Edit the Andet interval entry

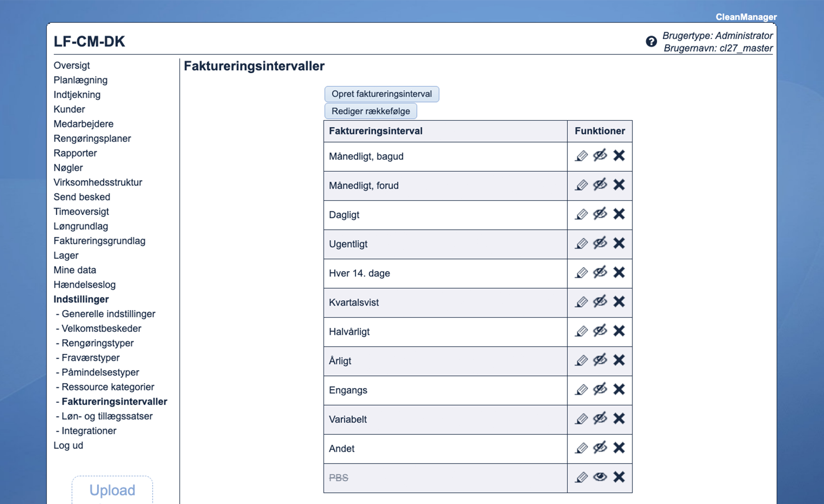click(581, 448)
